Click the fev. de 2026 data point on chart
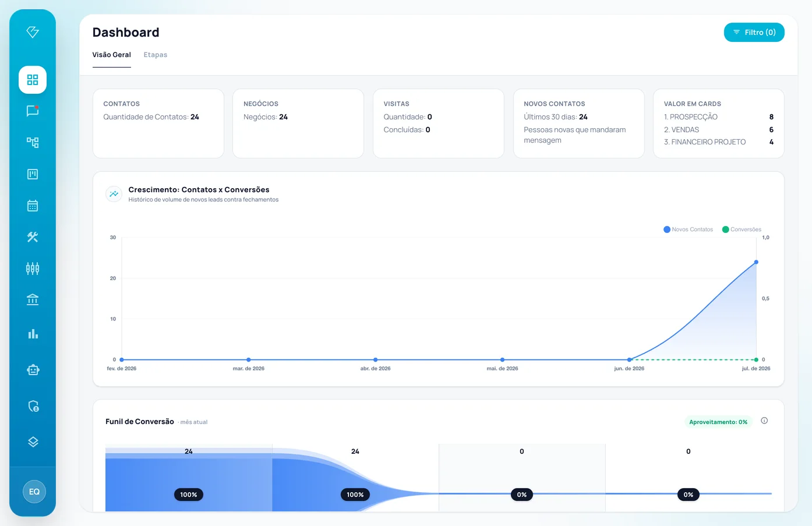This screenshot has height=526, width=812. (x=122, y=360)
